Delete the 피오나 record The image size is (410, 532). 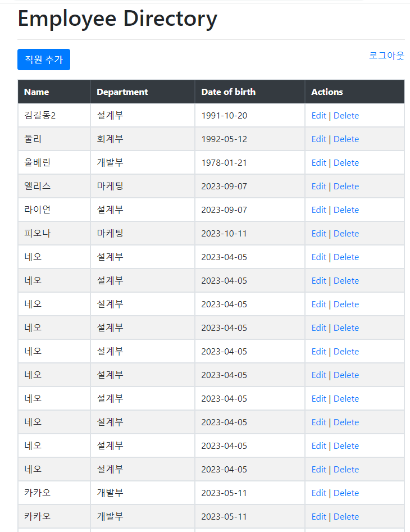(346, 234)
